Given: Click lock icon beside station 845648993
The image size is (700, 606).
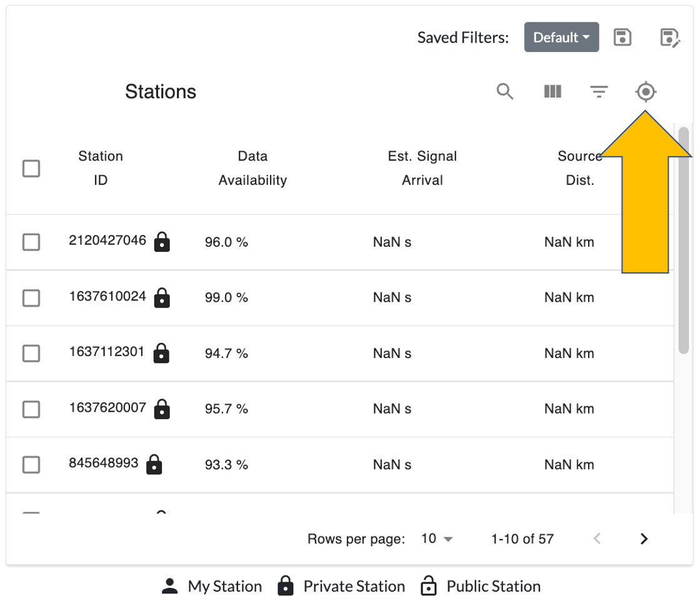Looking at the screenshot, I should point(154,465).
